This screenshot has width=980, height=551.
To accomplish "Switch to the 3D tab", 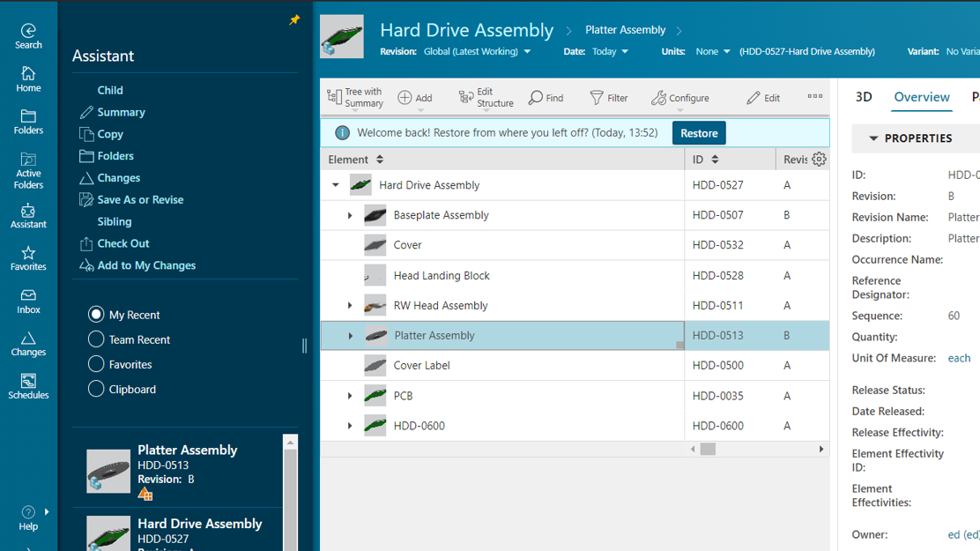I will [x=864, y=97].
